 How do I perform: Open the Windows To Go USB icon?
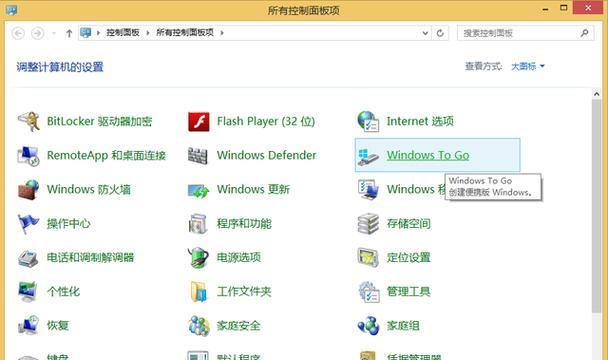pos(368,156)
